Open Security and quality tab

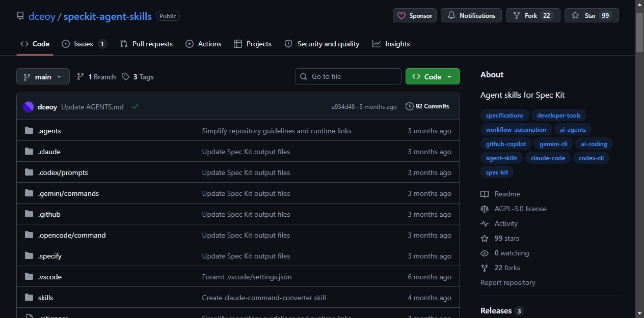coord(322,44)
